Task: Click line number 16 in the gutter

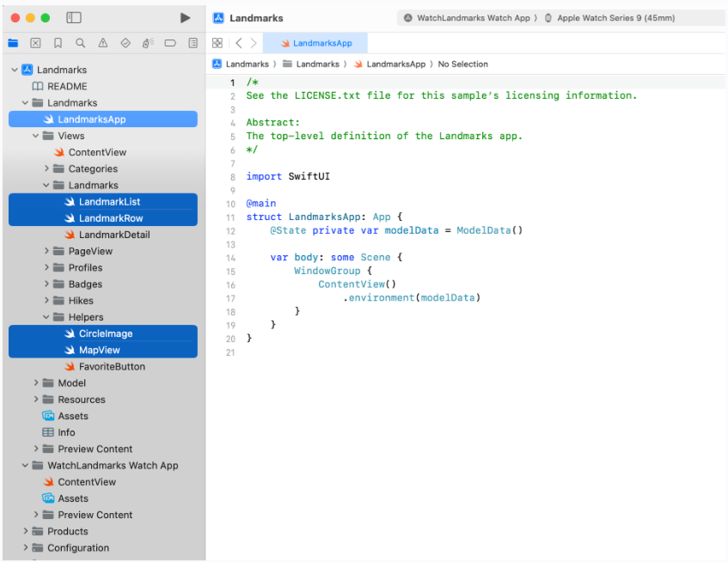Action: pos(230,285)
